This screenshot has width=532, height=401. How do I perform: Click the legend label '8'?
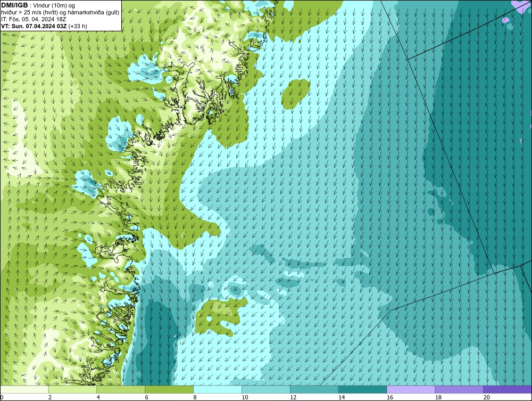(195, 397)
